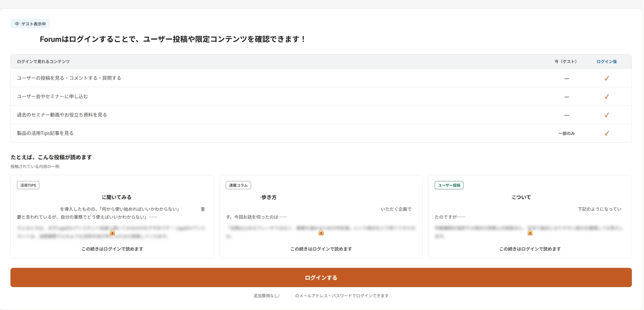Click the lock icon in the 活用TIPS card
The height and width of the screenshot is (310, 644).
pos(112,232)
